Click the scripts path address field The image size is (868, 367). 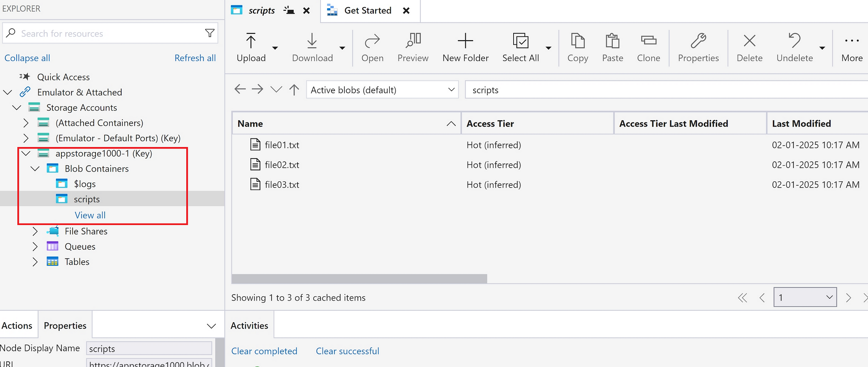click(x=666, y=90)
